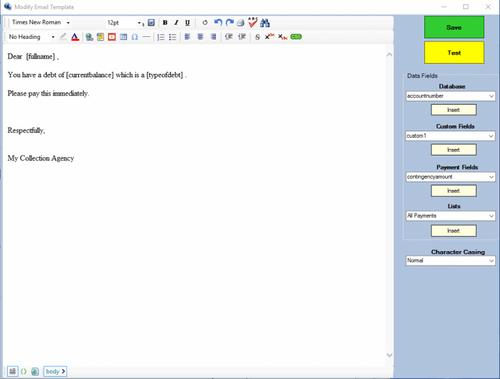Screen dimensions: 500x379
Task: Click the yellow Test button
Action: click(x=454, y=53)
